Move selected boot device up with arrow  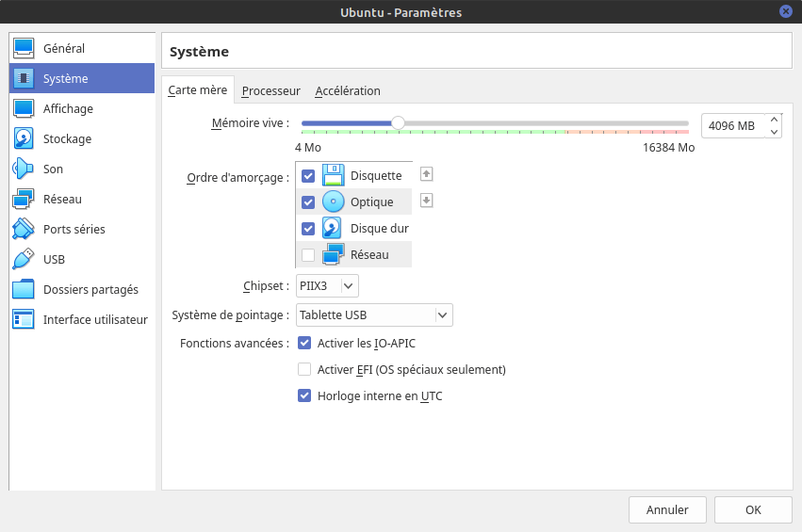pyautogui.click(x=427, y=174)
